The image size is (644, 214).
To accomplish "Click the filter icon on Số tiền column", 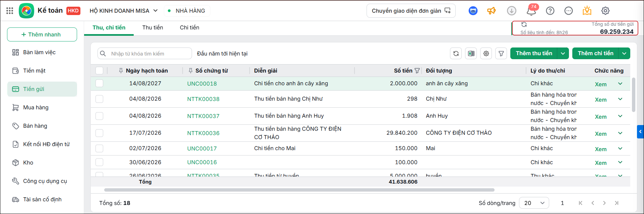I will (x=417, y=71).
